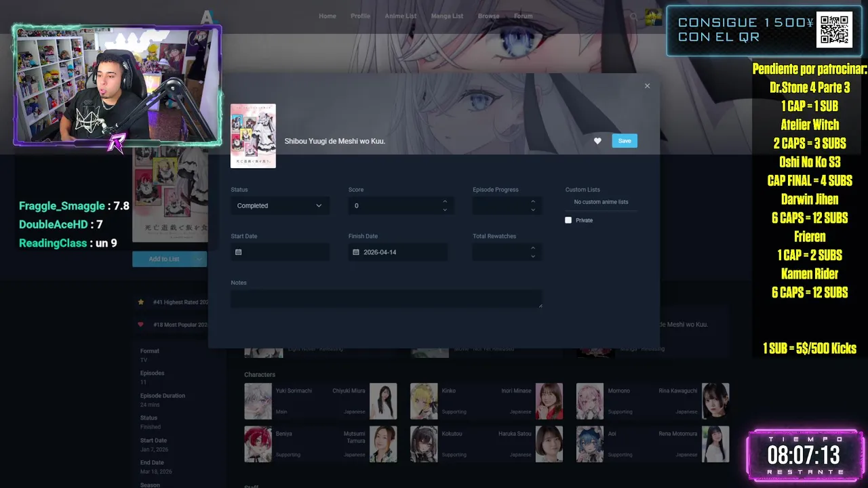The height and width of the screenshot is (488, 868).
Task: Decrease Total Rewatches with the down arrow
Action: click(533, 256)
